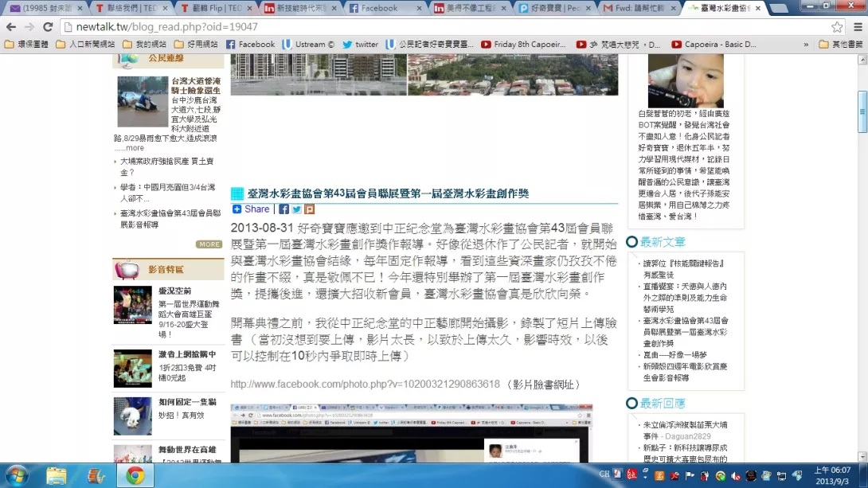Image resolution: width=868 pixels, height=488 pixels.
Task: Expand hidden bookmarks chevron
Action: click(805, 45)
